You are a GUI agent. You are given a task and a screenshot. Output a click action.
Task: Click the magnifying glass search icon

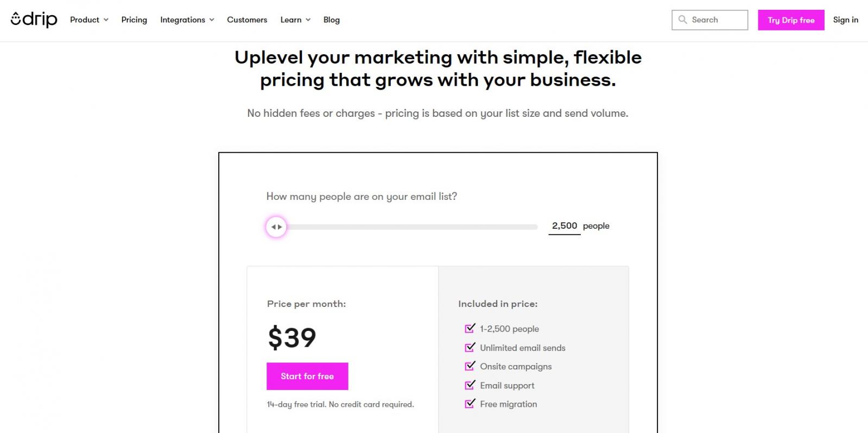(682, 20)
